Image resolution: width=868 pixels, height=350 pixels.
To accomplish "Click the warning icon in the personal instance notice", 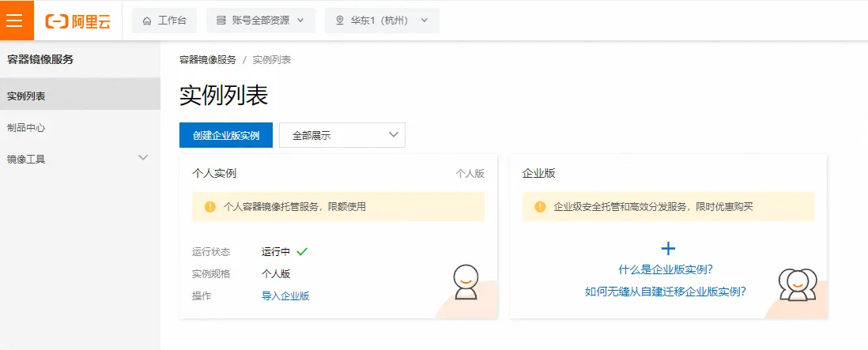I will tap(209, 207).
